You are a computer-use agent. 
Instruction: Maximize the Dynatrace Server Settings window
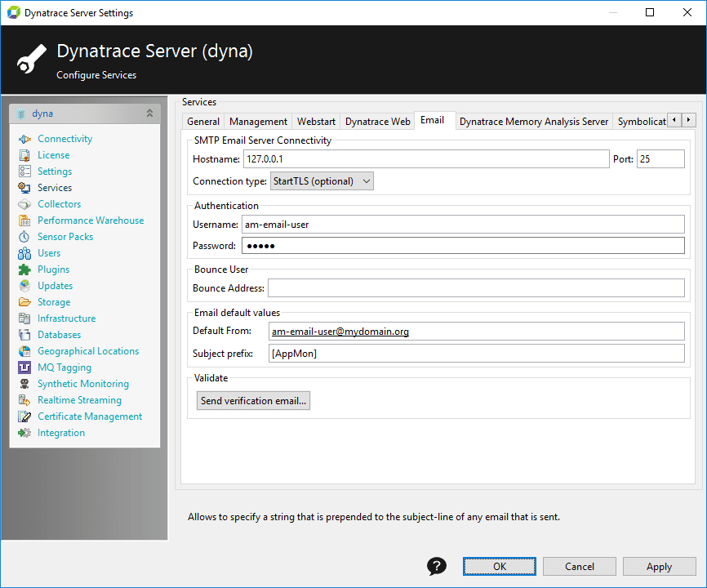pyautogui.click(x=650, y=12)
